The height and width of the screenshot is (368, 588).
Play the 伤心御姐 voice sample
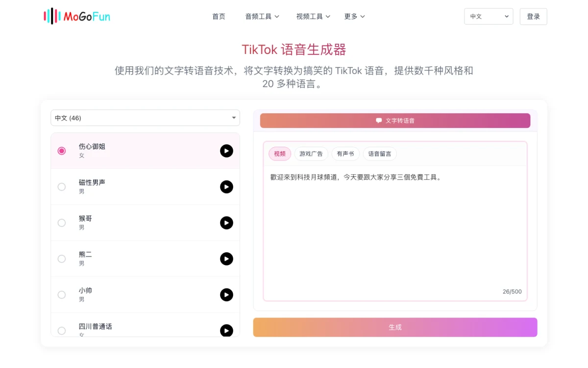226,151
